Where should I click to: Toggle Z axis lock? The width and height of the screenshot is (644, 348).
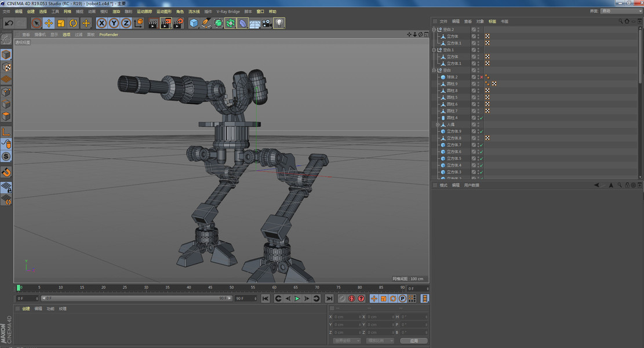tap(126, 23)
